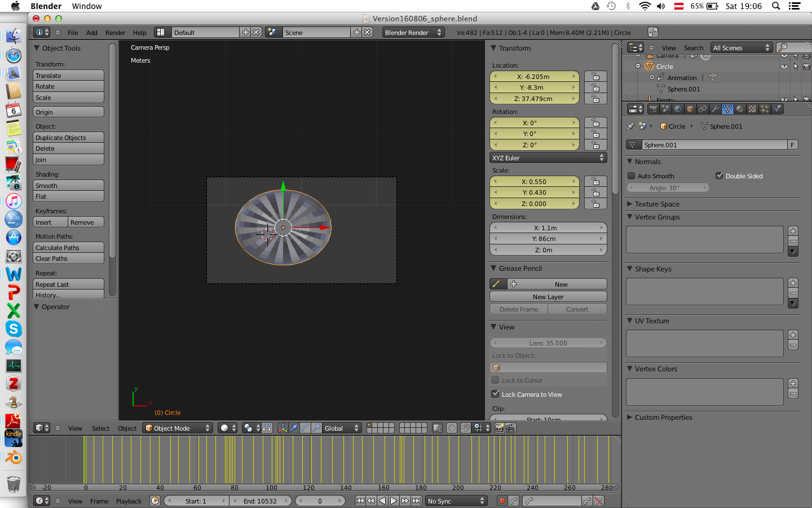The height and width of the screenshot is (508, 812).
Task: Open the Object properties tab (cube icon)
Action: (690, 109)
